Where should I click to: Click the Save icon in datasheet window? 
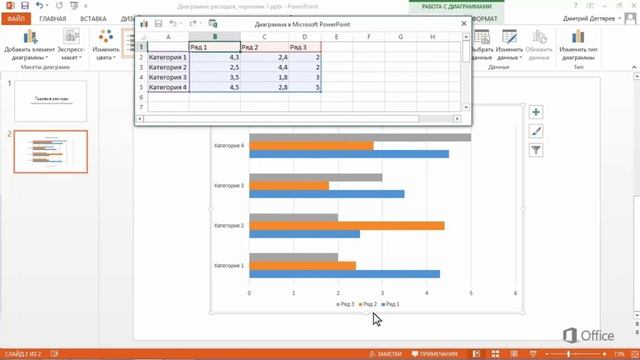(x=158, y=24)
